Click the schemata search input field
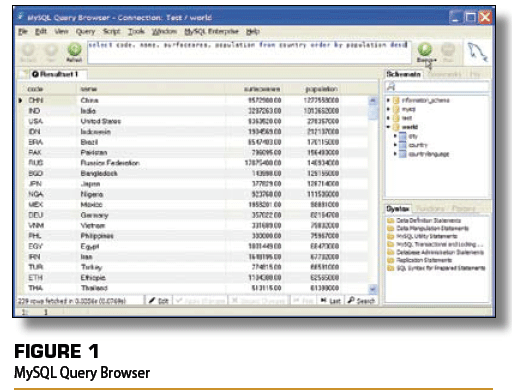The width and height of the screenshot is (512, 390). pyautogui.click(x=442, y=87)
